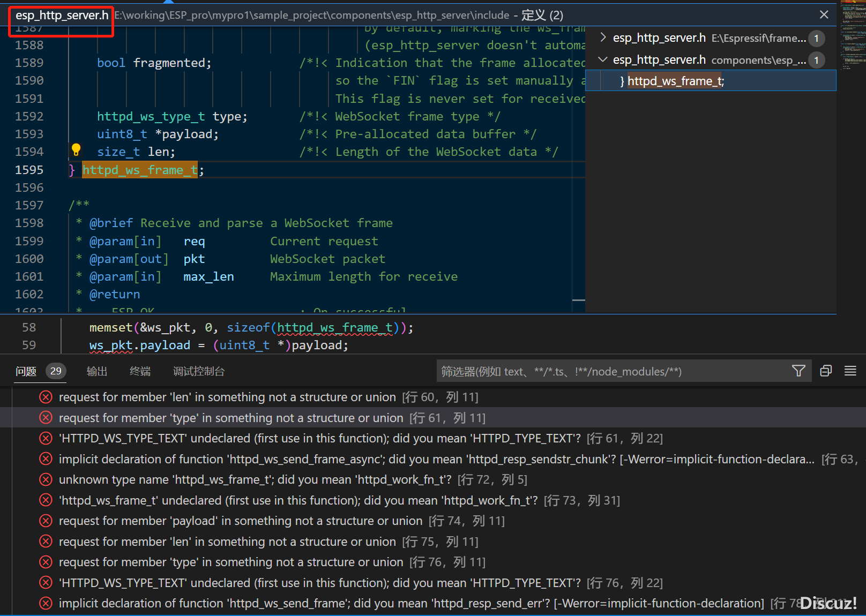Open the problems filter funnel icon
Viewport: 866px width, 616px height.
(798, 371)
